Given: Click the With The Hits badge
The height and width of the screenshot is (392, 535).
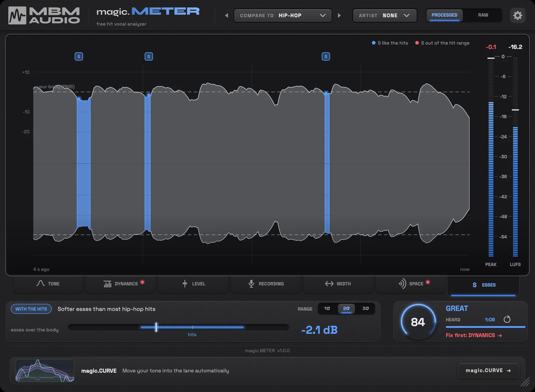Looking at the screenshot, I should pos(31,309).
